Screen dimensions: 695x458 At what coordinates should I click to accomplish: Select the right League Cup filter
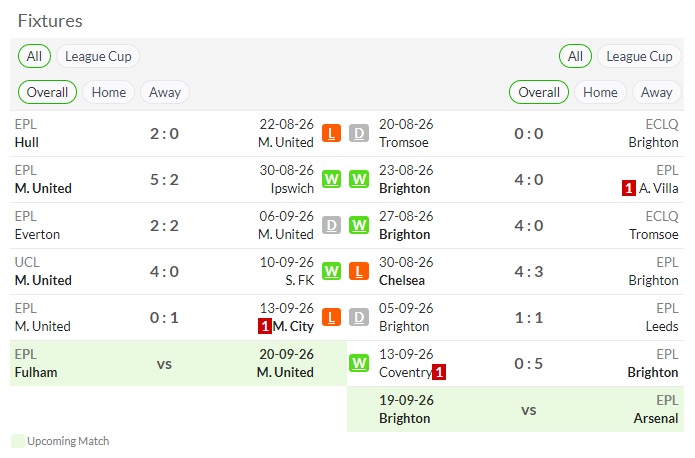point(639,56)
